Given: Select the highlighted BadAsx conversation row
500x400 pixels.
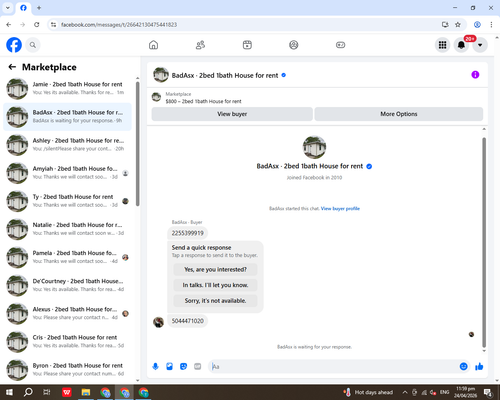Looking at the screenshot, I should [67, 117].
